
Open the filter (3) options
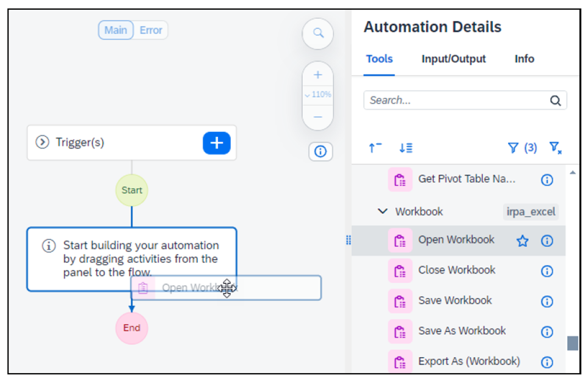click(x=523, y=148)
